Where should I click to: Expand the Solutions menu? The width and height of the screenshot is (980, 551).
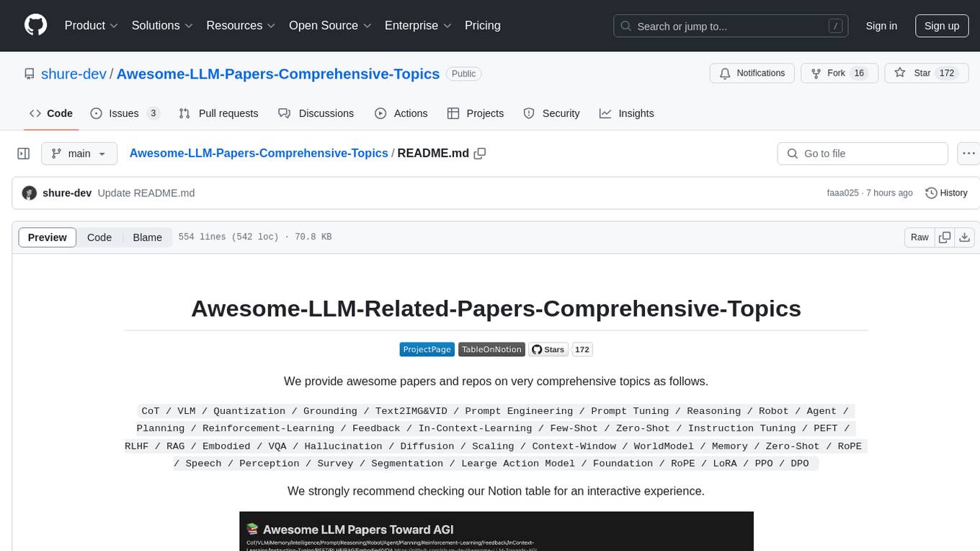coord(162,25)
